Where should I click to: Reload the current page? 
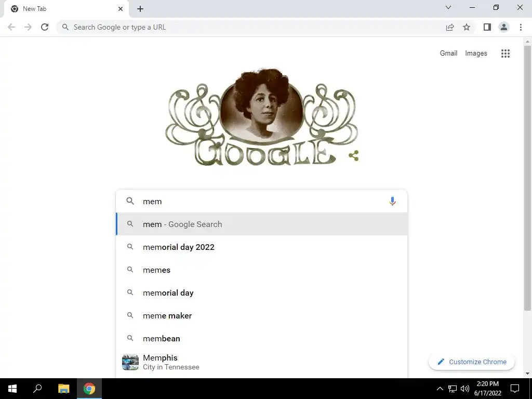click(45, 27)
